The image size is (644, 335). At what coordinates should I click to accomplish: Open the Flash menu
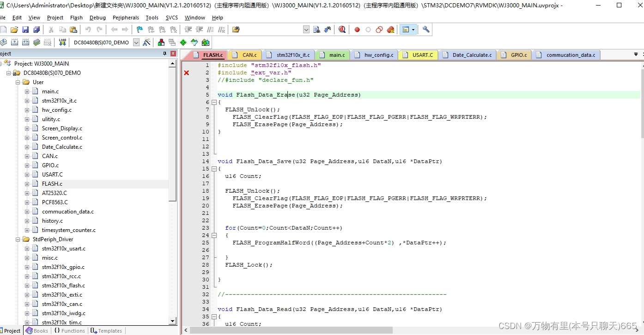76,18
